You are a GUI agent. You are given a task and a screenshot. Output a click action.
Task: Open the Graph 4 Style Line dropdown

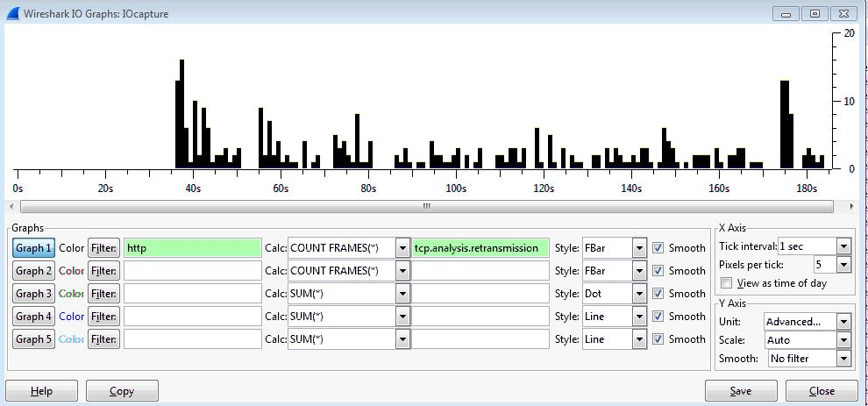(639, 317)
